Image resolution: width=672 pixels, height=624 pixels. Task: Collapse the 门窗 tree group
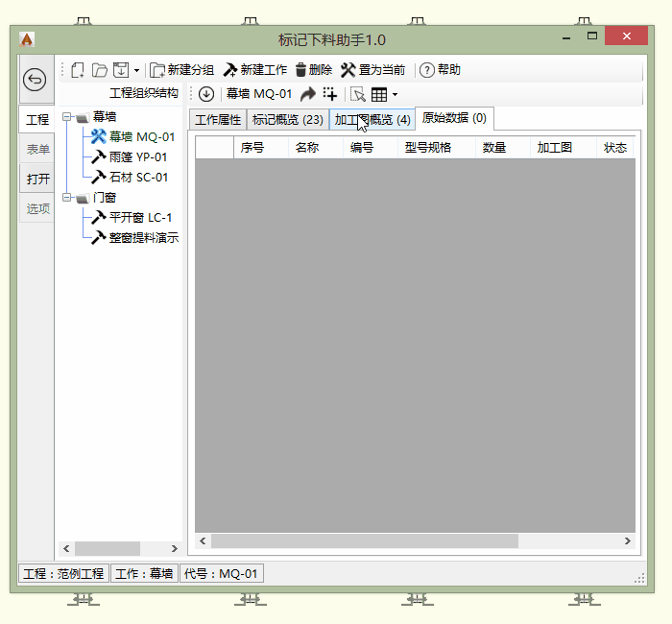67,198
